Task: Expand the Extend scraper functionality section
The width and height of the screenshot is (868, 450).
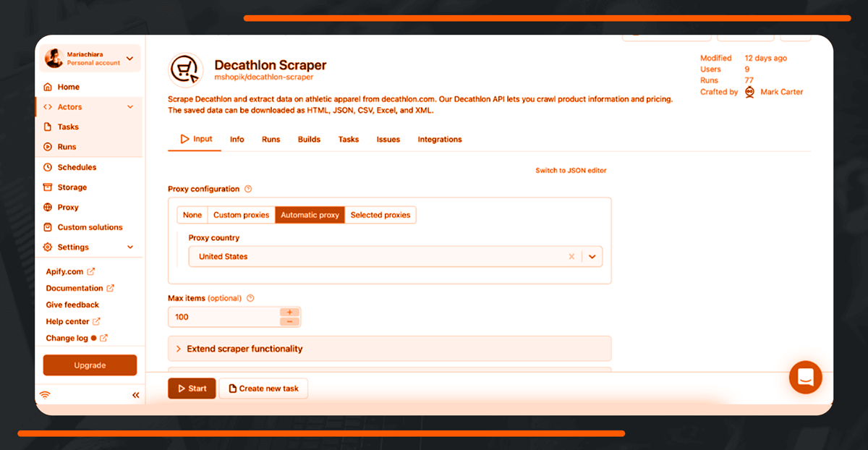Action: tap(389, 349)
